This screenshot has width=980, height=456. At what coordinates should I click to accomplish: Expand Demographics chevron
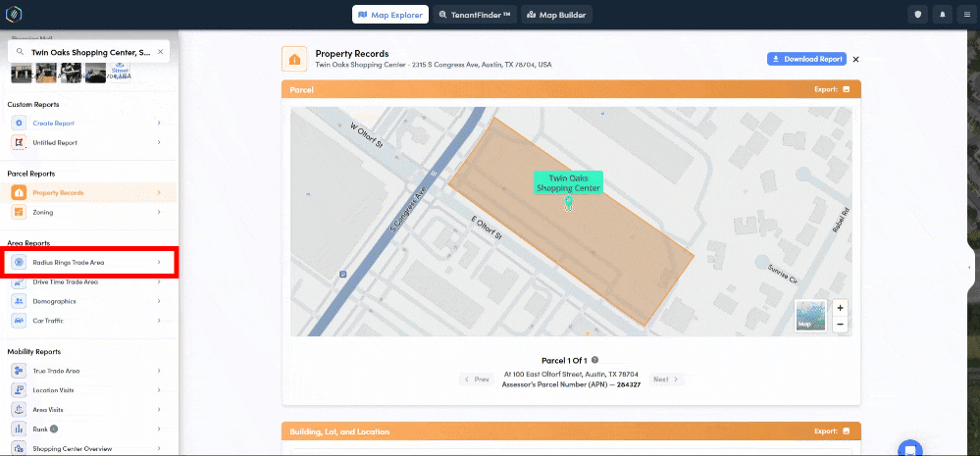coord(159,302)
